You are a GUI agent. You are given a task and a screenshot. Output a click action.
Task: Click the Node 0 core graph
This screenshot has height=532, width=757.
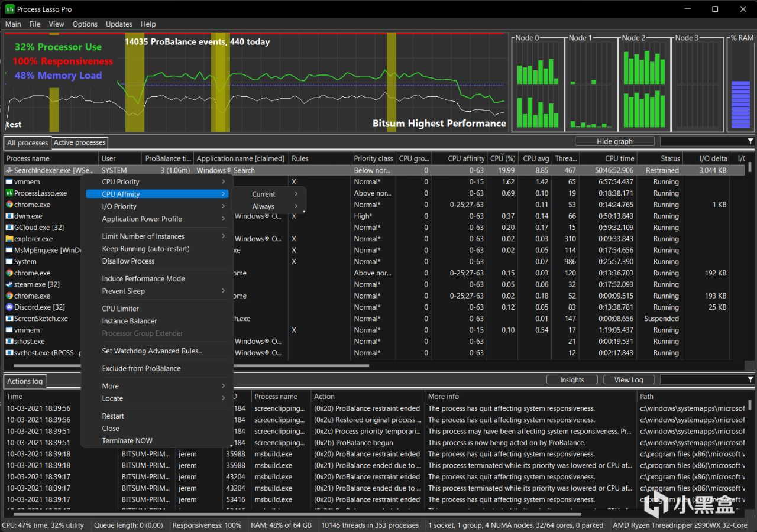537,85
